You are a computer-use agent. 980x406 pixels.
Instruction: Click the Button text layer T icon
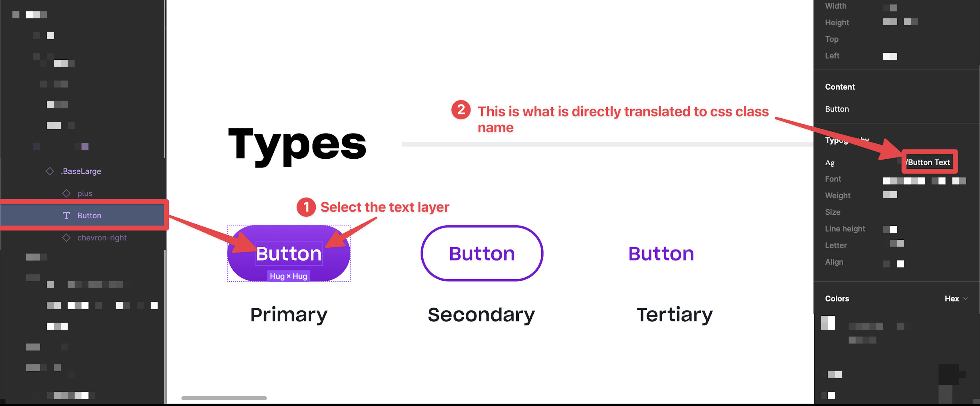66,215
